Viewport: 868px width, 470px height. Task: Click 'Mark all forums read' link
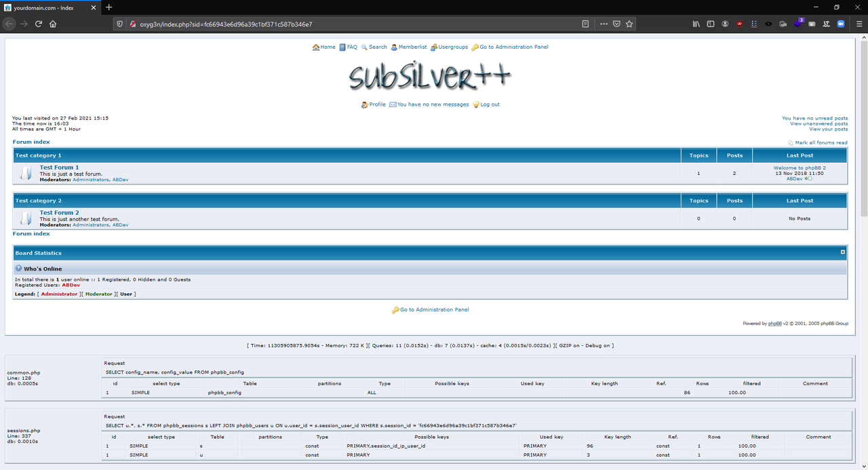pos(821,143)
